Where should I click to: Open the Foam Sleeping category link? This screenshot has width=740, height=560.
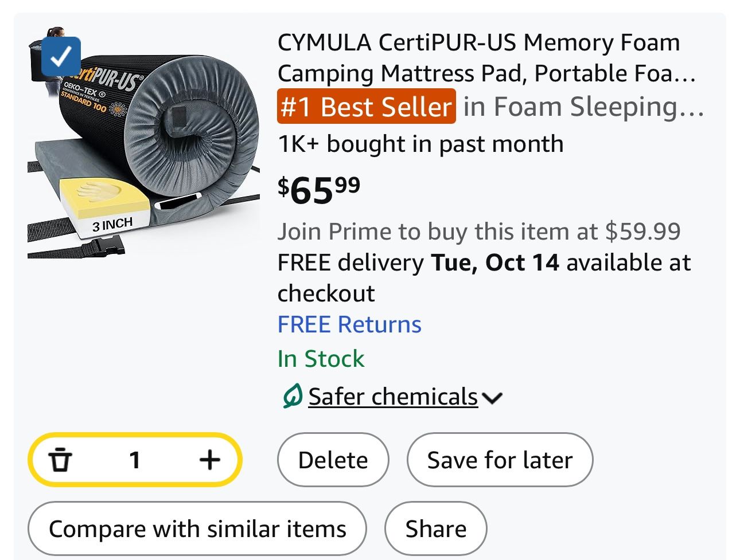(x=583, y=107)
